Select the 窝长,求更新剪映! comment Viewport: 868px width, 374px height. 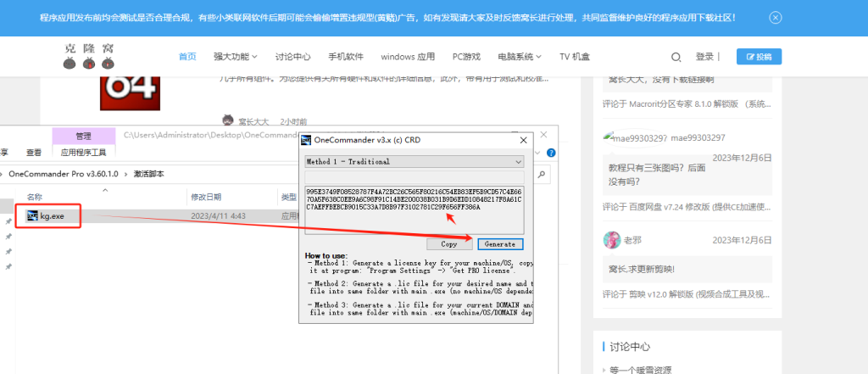click(641, 269)
